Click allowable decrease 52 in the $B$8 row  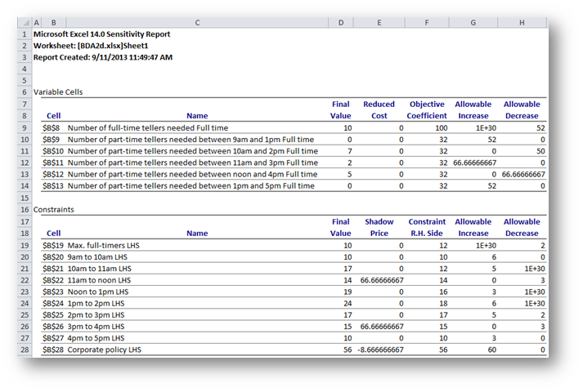540,128
